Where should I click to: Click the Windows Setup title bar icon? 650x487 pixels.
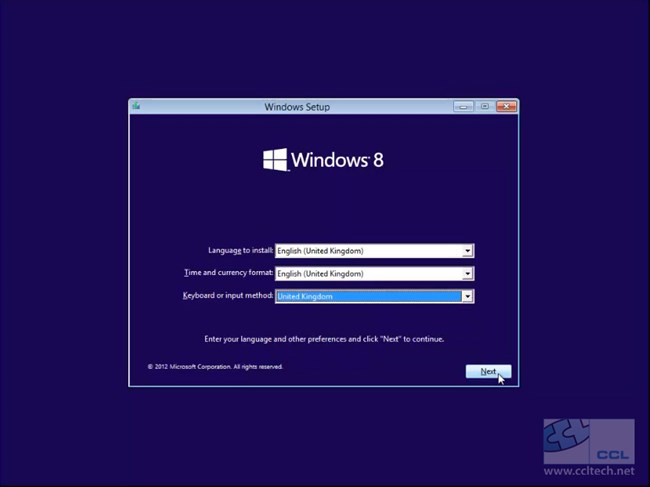pyautogui.click(x=136, y=106)
